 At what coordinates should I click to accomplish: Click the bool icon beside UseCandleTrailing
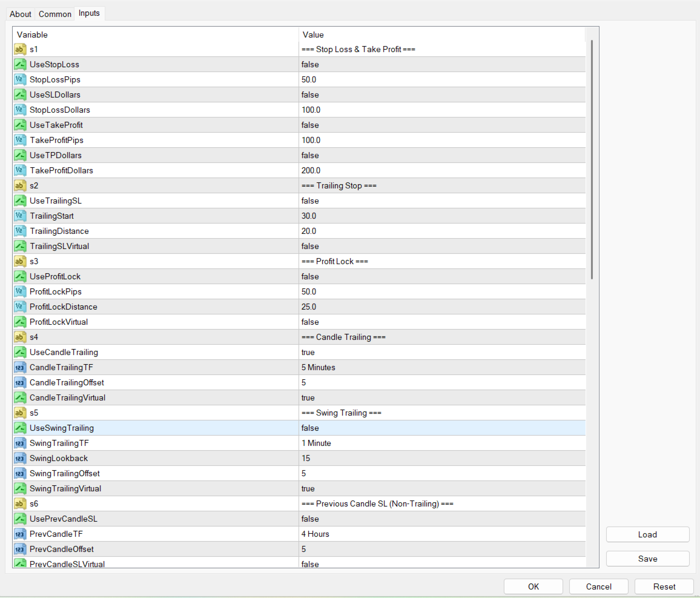pyautogui.click(x=20, y=353)
